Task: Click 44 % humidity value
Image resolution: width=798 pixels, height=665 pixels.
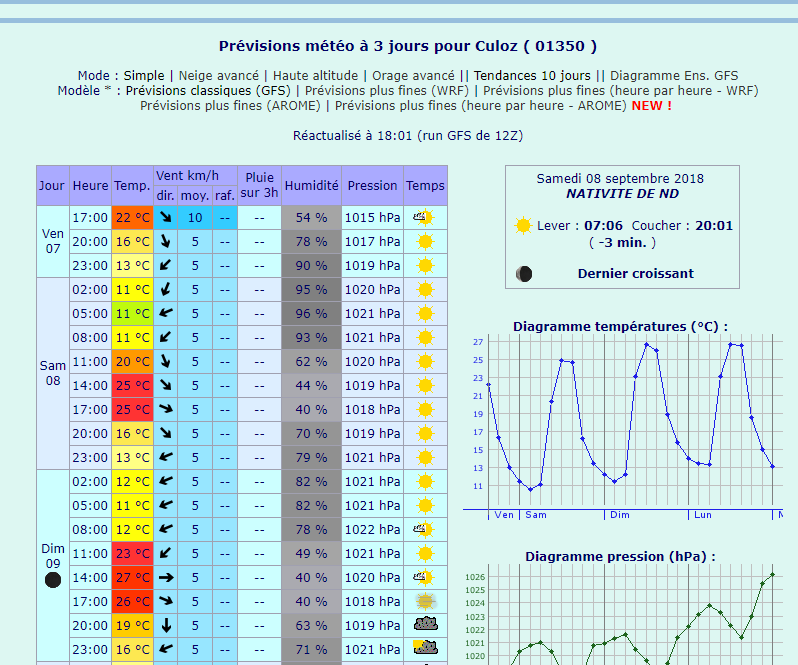Action: coord(311,386)
